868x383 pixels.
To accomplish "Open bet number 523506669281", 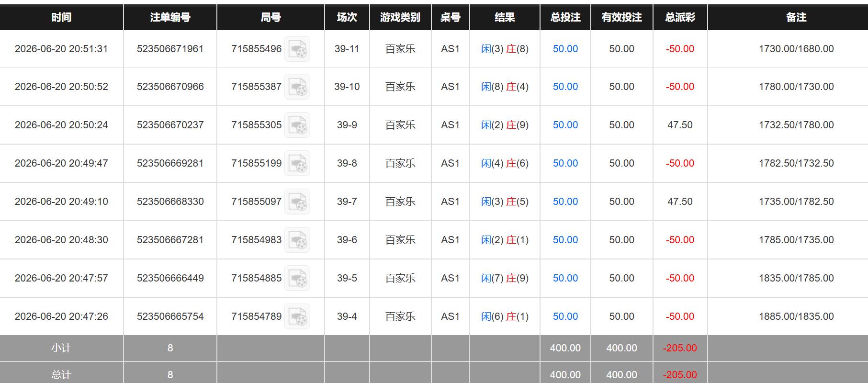I will pyautogui.click(x=170, y=163).
